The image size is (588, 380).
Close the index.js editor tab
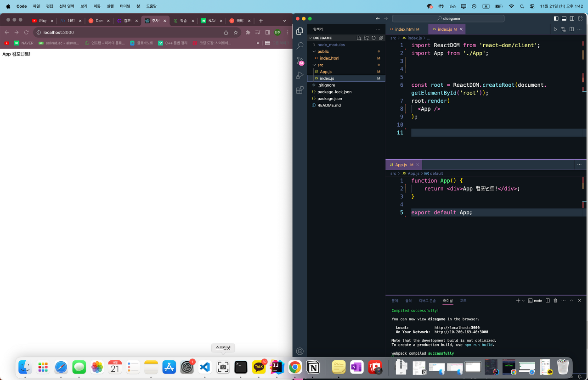coord(461,29)
